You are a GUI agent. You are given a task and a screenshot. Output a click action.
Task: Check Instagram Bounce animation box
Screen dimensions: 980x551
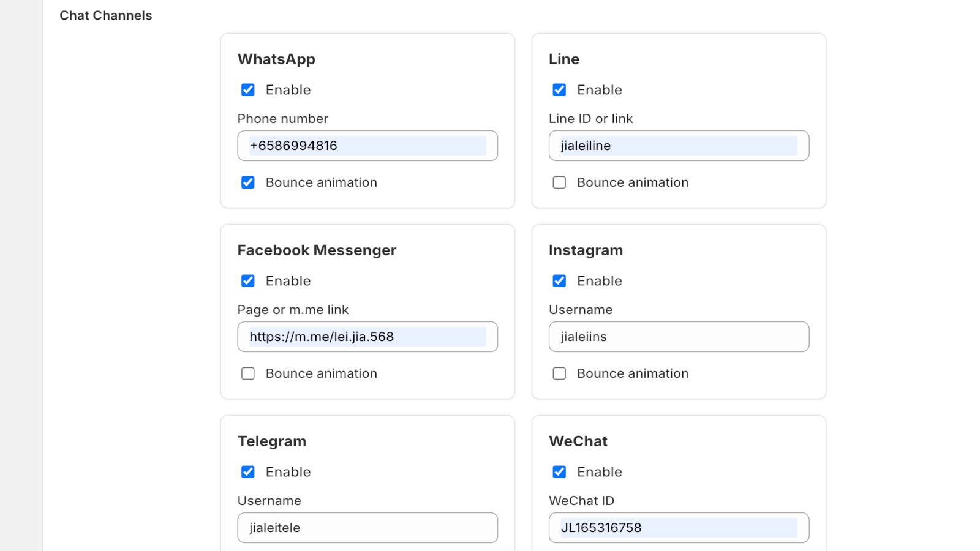click(x=559, y=373)
